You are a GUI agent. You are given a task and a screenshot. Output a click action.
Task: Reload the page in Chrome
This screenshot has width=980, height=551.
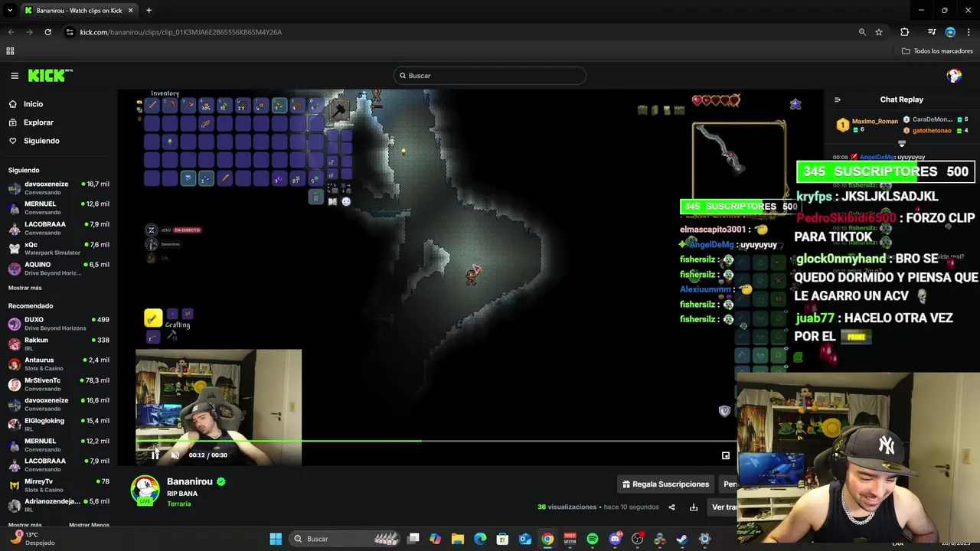47,32
